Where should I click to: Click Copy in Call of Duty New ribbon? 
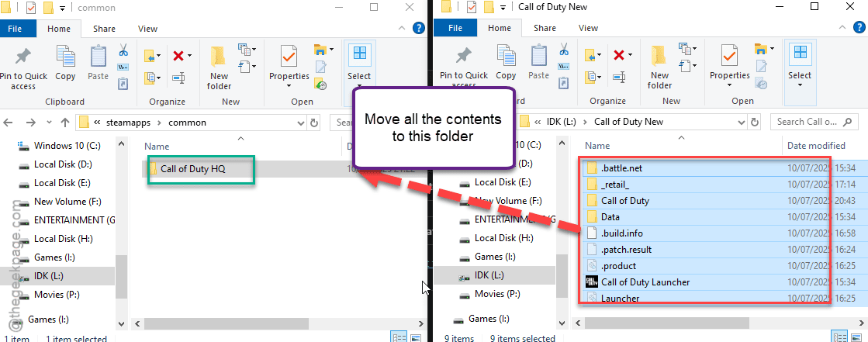[506, 63]
